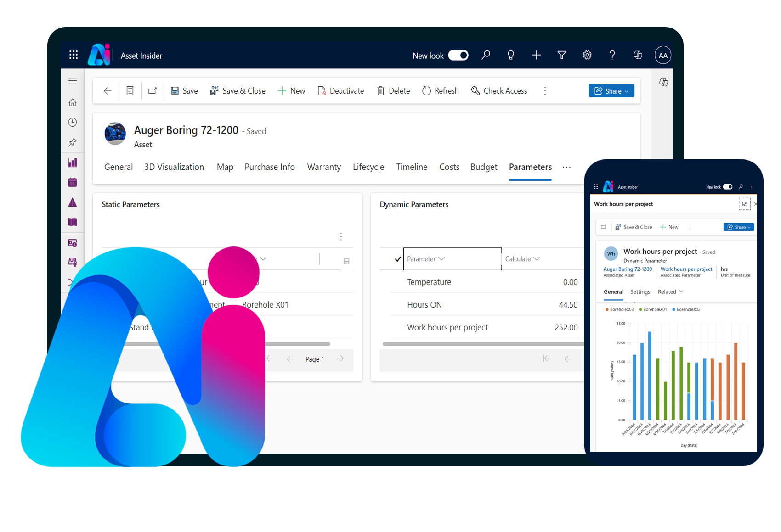This screenshot has width=781, height=532.
Task: Open Settings tab on phone
Action: pos(640,292)
